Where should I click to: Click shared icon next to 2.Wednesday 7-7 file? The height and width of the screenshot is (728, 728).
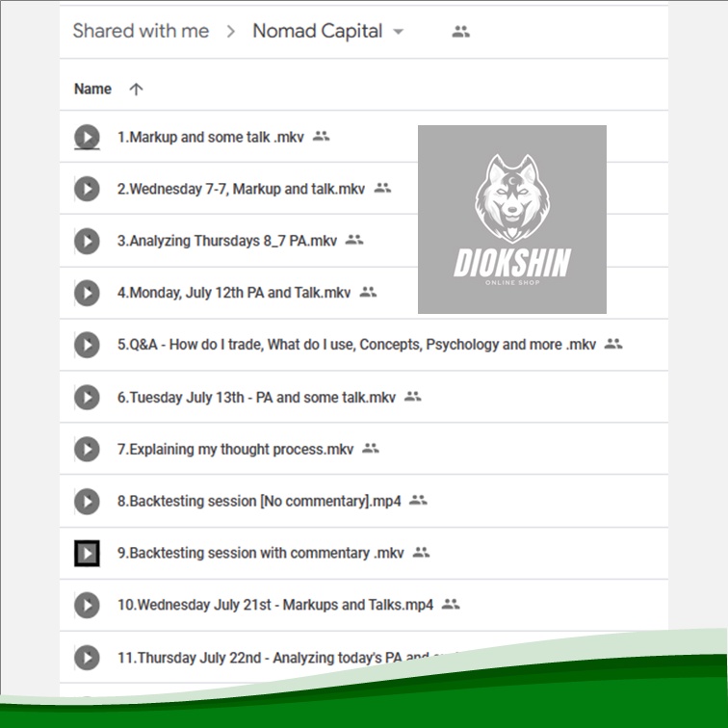[x=382, y=188]
